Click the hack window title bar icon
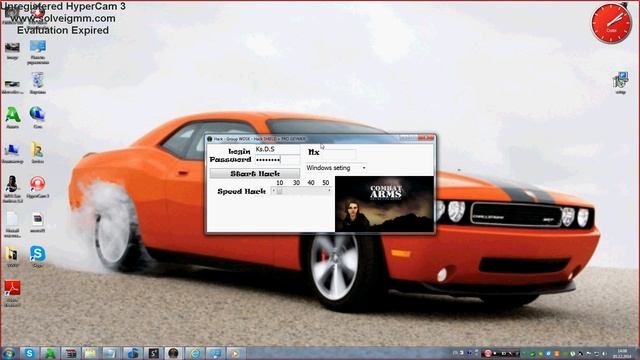 pos(210,139)
